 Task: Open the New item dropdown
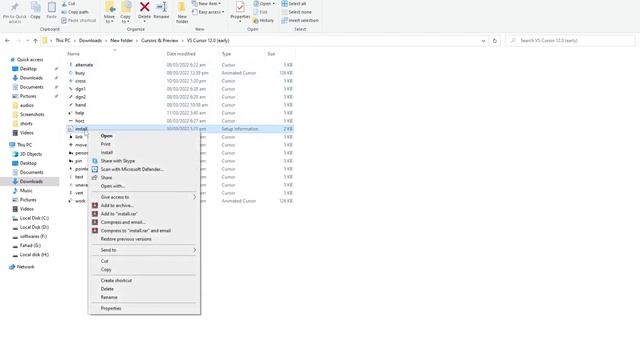tap(207, 4)
